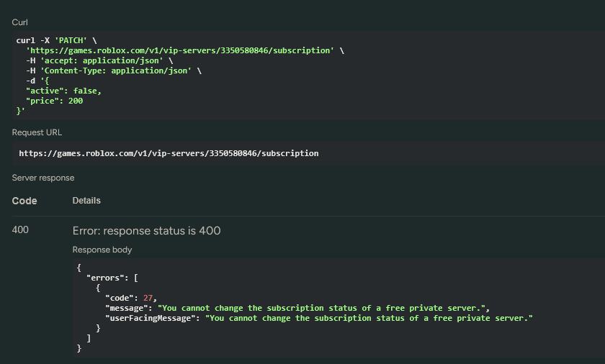Click the vip-servers URL inside the curl command
Screen dimensions: 605x364
tap(180, 50)
